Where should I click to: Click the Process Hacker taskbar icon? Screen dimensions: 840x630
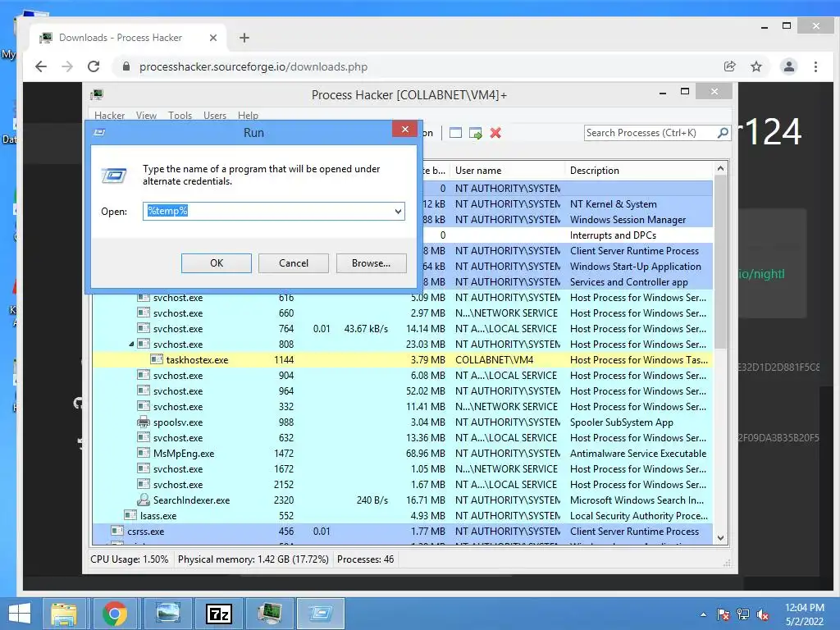(269, 614)
